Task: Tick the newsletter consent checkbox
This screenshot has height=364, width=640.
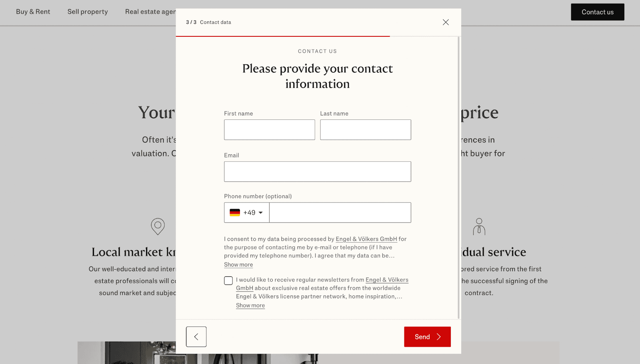Action: click(x=228, y=280)
